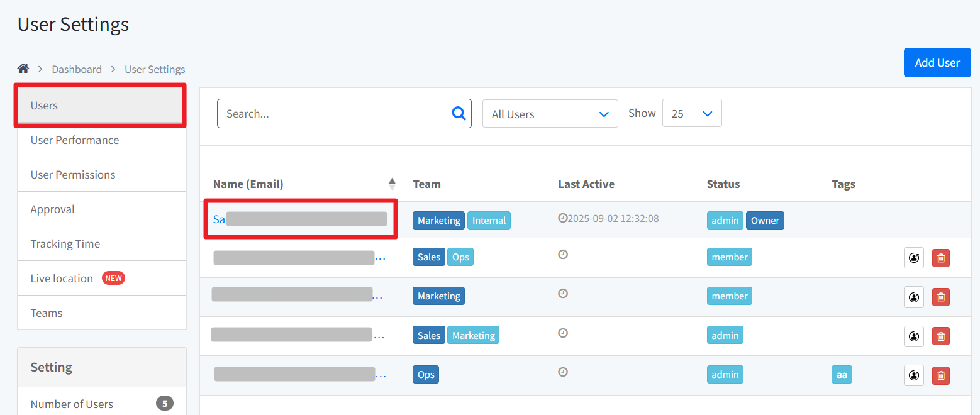Open the Teams sidebar item

[x=47, y=313]
